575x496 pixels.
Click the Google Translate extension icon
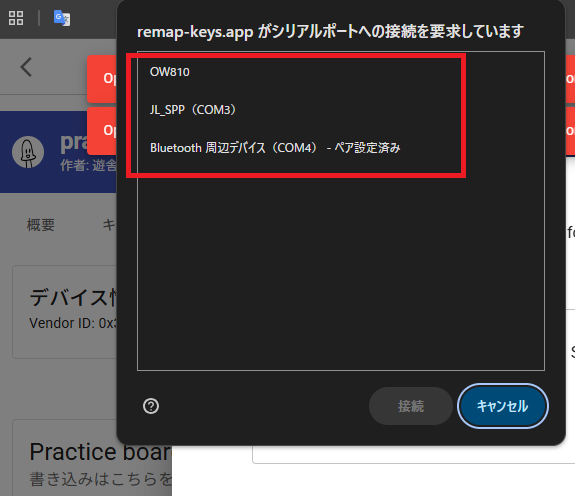coord(62,18)
